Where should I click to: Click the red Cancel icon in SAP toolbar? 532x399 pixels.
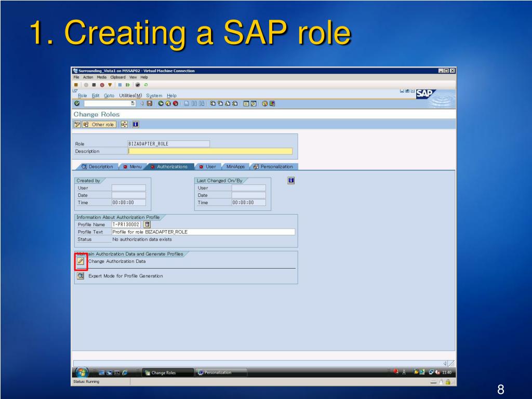[x=176, y=103]
